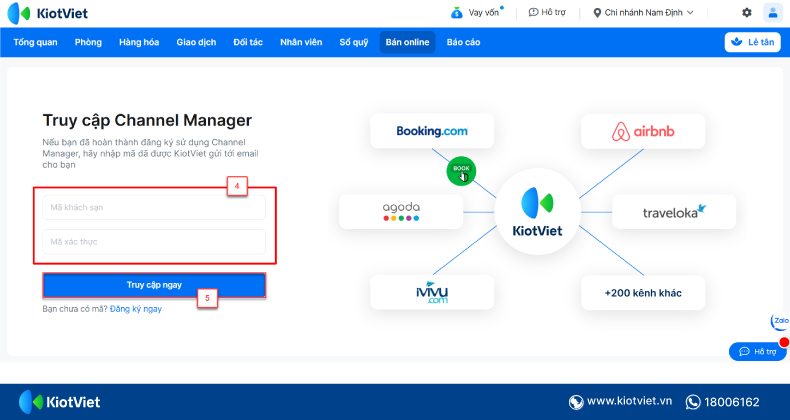
Task: Click the footer globe icon
Action: (576, 402)
